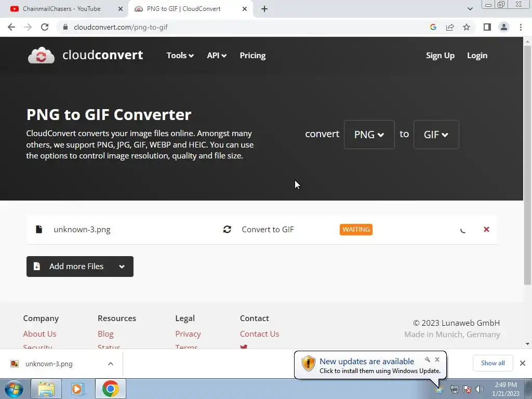
Task: Bookmark this page with the star
Action: (467, 27)
